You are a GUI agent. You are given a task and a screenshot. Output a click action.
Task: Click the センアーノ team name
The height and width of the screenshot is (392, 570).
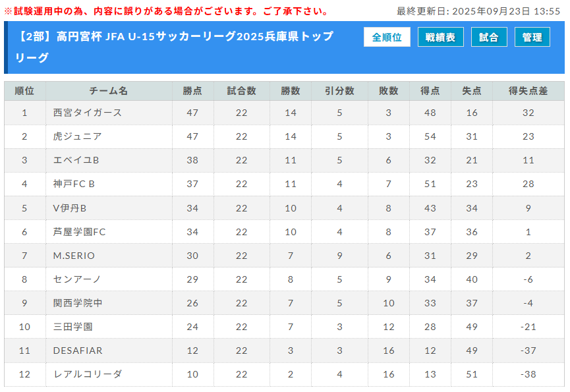pos(77,279)
